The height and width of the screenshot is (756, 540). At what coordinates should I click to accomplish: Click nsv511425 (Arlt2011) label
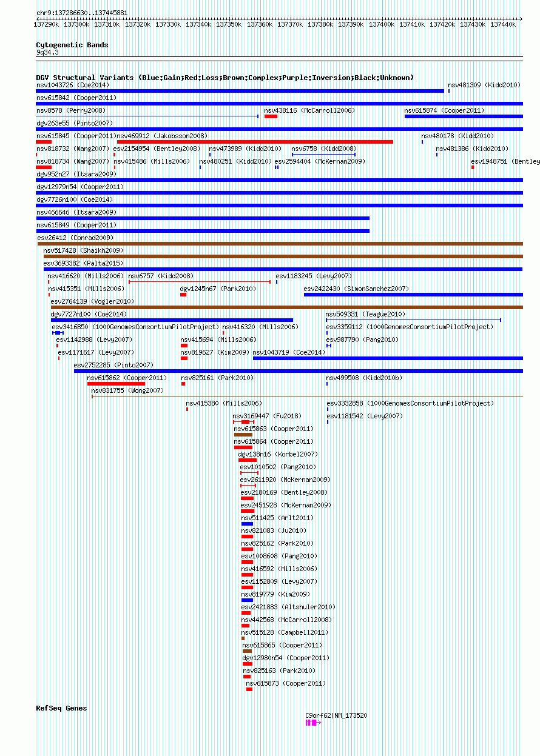click(x=277, y=518)
